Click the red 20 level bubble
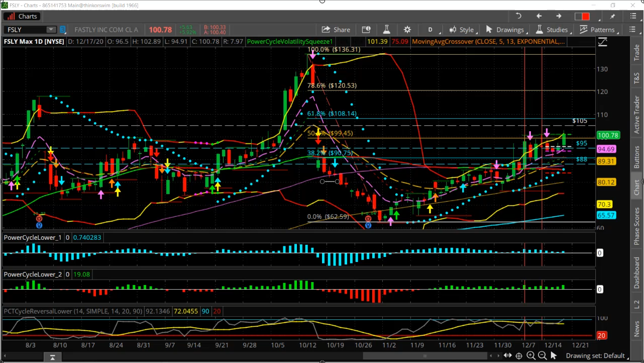The image size is (644, 363). tap(601, 335)
